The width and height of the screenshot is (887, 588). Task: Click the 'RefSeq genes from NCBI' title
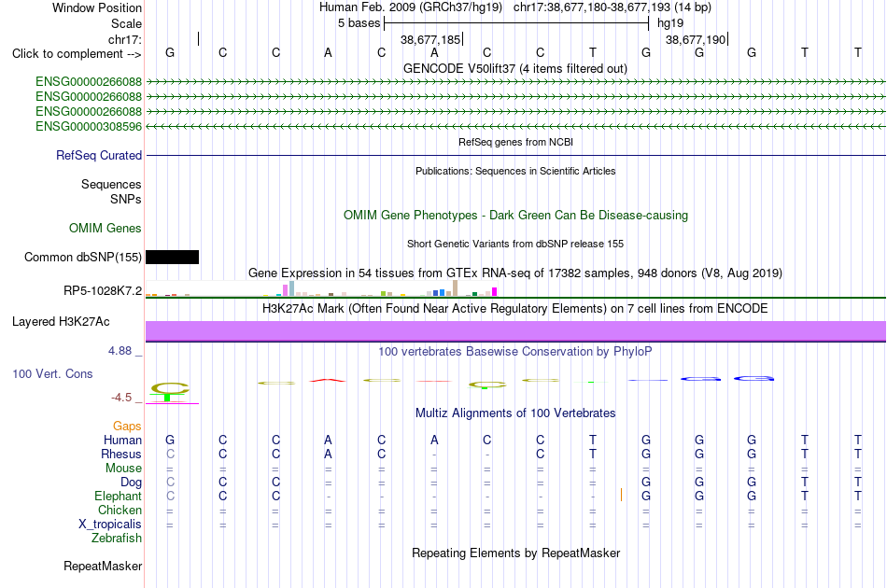[x=515, y=142]
